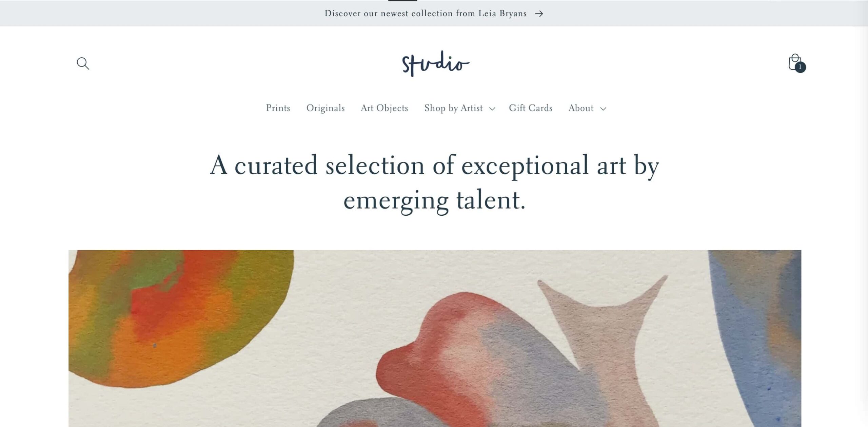Open the About dropdown menu
Image resolution: width=868 pixels, height=427 pixels.
click(x=581, y=108)
